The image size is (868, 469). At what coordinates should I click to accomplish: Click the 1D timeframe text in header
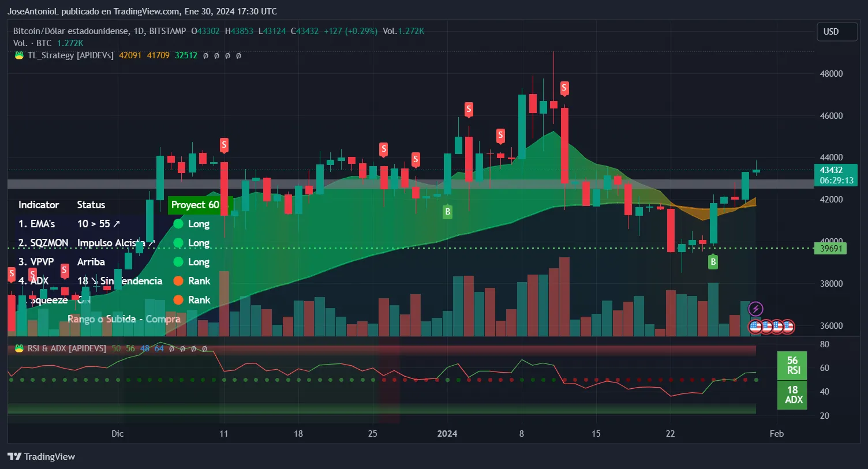pyautogui.click(x=139, y=31)
